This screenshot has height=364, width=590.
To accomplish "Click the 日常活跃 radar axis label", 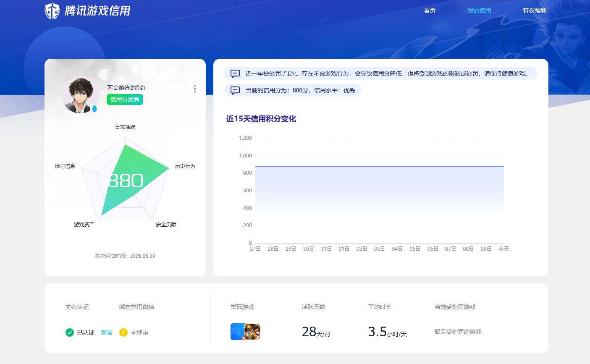I will click(125, 127).
